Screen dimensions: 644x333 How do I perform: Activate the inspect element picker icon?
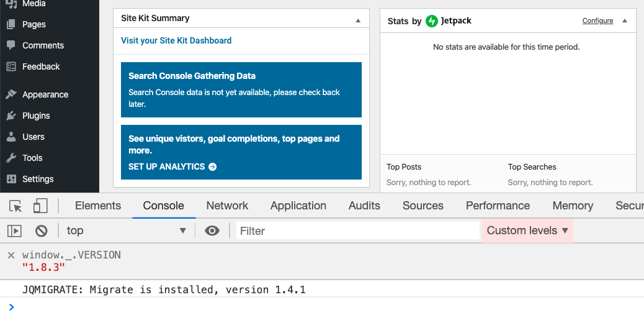[x=16, y=206]
